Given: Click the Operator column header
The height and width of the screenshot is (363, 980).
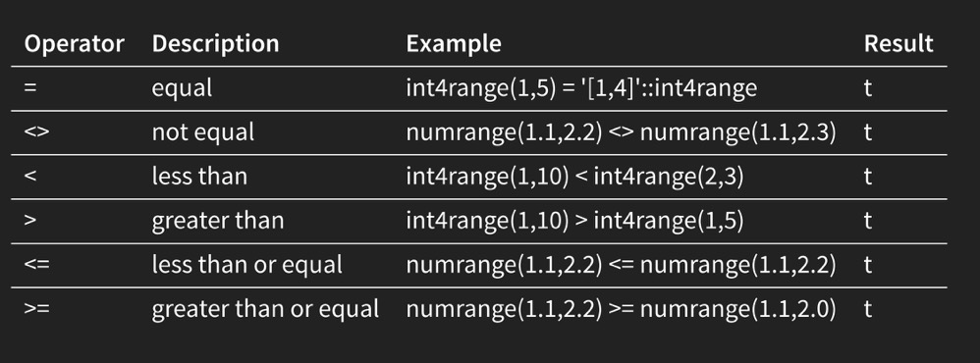Looking at the screenshot, I should click(x=75, y=44).
